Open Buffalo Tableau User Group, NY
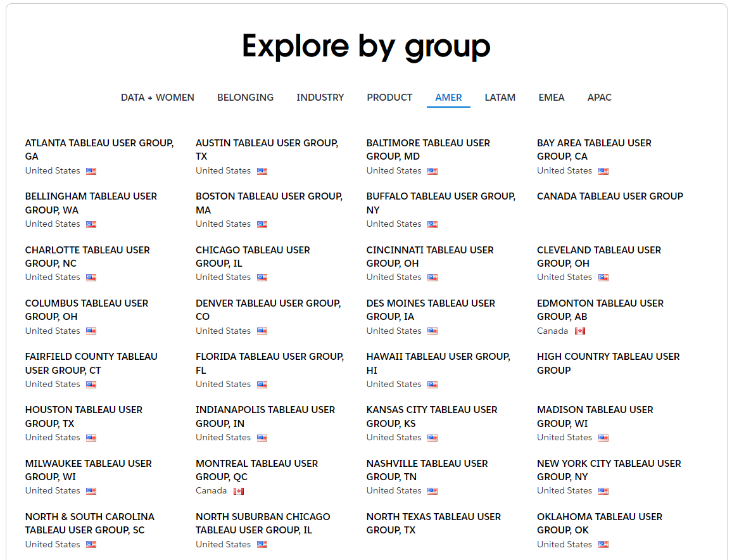The width and height of the screenshot is (732, 560). click(x=441, y=203)
